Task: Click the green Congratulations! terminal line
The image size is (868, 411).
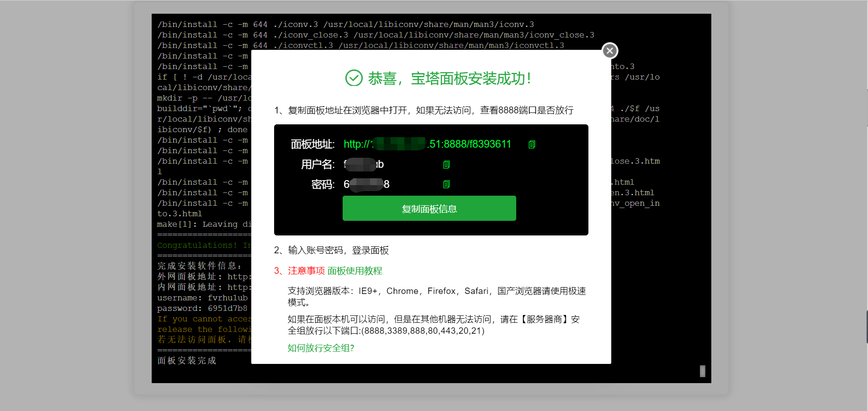Action: pyautogui.click(x=204, y=245)
